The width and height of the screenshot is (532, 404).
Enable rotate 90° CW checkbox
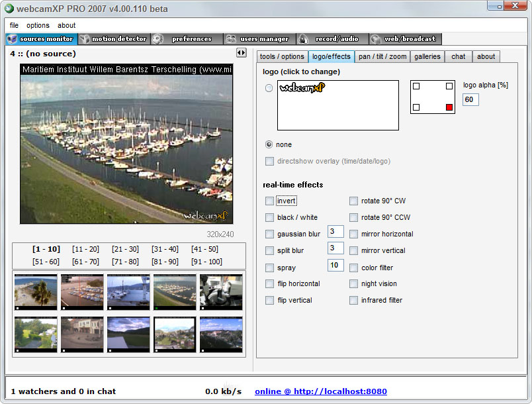(x=353, y=201)
